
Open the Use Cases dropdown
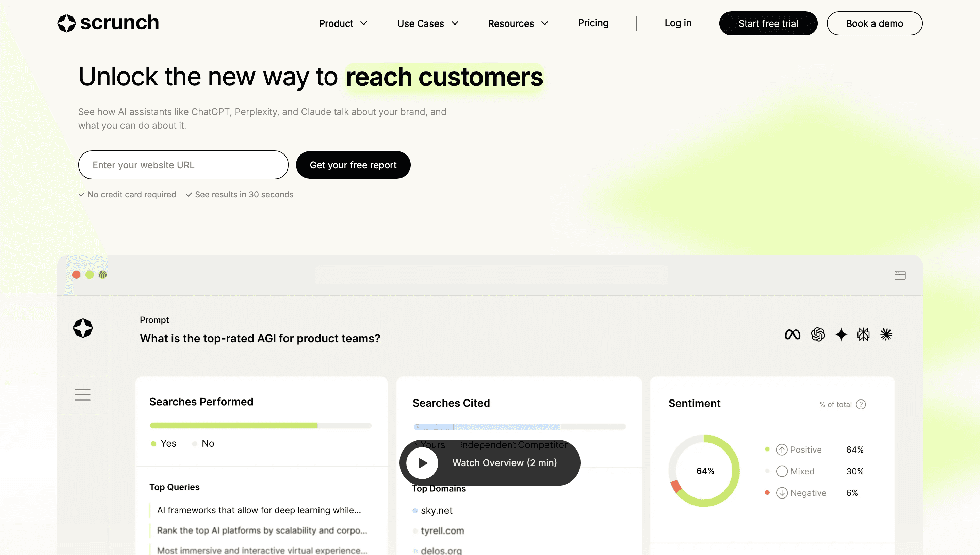427,23
